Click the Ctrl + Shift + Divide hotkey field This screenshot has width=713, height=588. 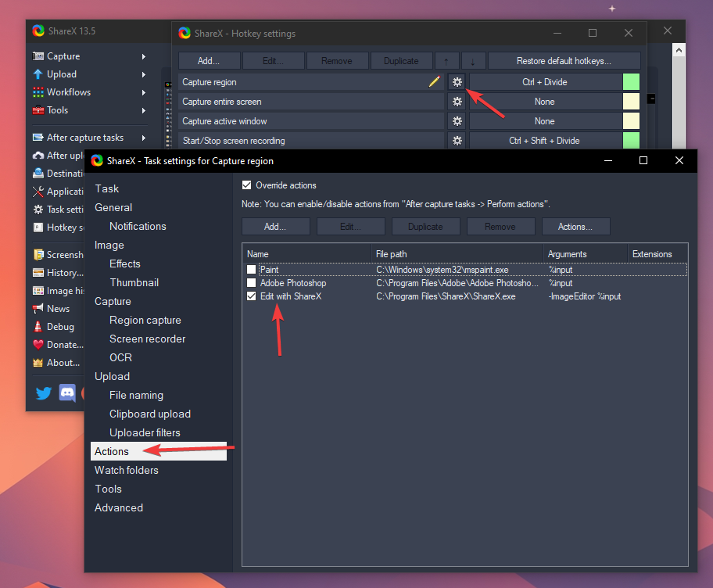click(x=544, y=140)
